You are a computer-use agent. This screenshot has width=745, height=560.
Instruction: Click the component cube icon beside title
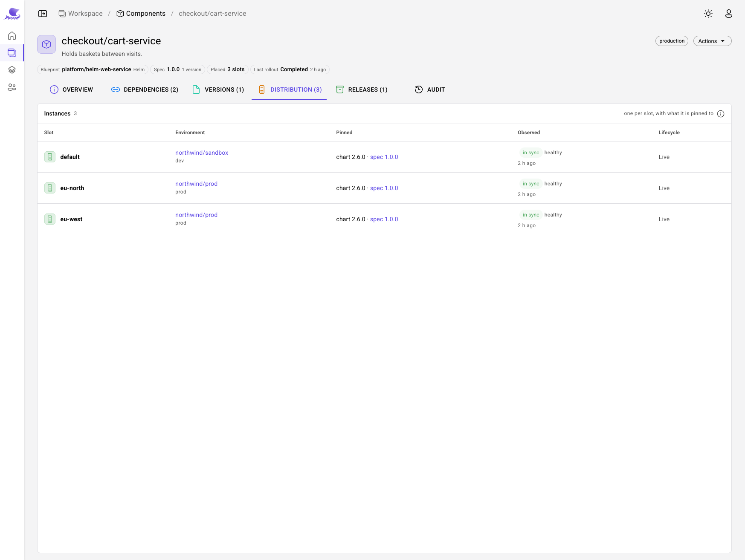click(46, 44)
